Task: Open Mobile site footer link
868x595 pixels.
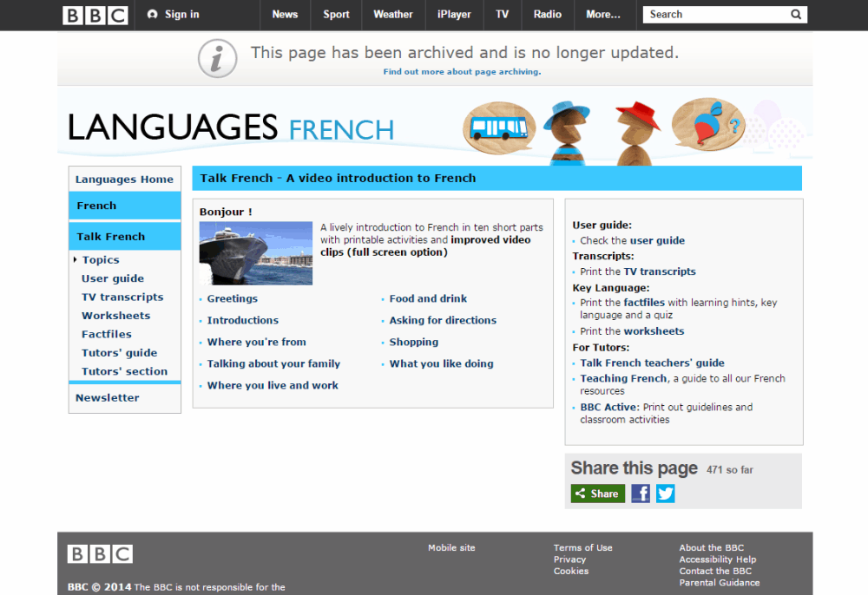Action: 451,547
